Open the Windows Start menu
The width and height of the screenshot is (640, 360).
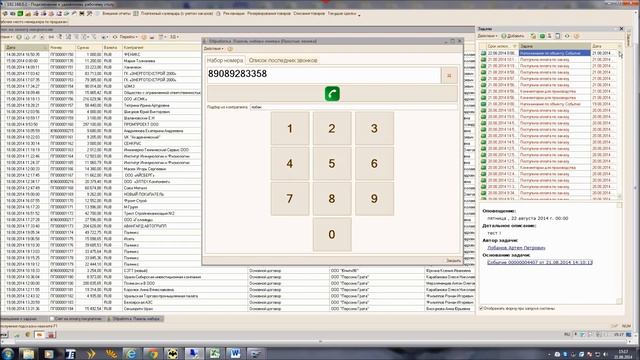pyautogui.click(x=7, y=353)
